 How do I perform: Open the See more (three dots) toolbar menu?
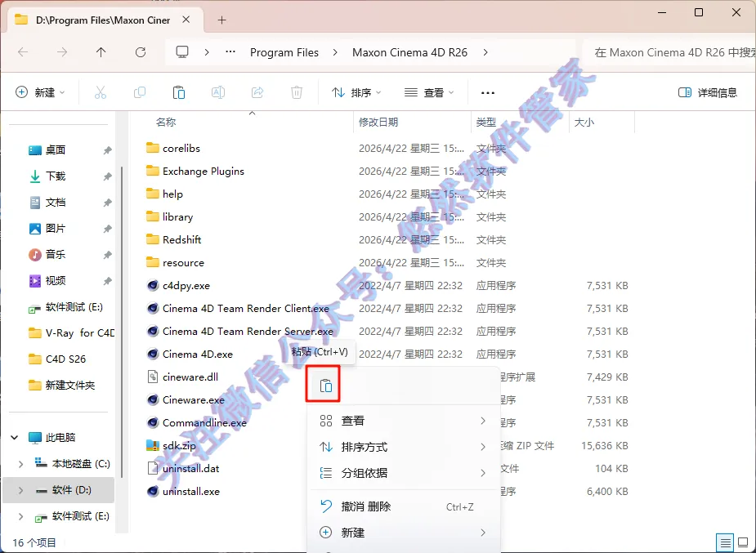[x=487, y=92]
